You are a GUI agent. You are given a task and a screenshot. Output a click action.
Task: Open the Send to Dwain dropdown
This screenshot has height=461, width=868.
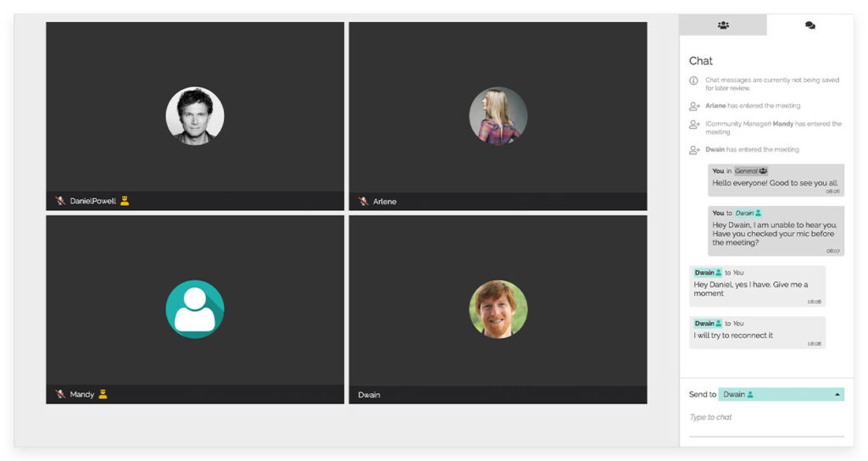click(781, 395)
